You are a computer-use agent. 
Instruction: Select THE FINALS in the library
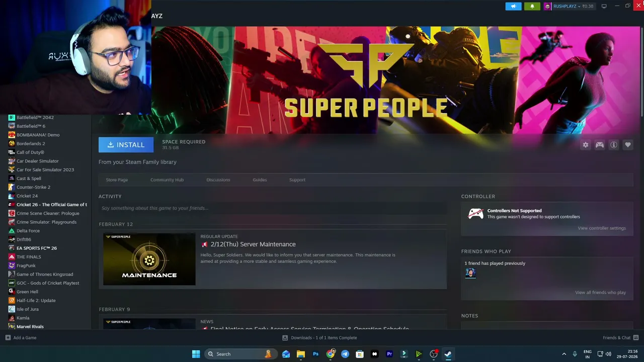(29, 257)
